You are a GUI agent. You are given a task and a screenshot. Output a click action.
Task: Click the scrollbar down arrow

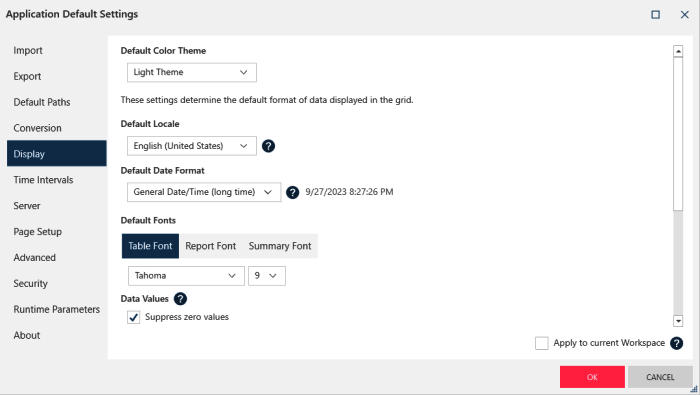pos(678,320)
